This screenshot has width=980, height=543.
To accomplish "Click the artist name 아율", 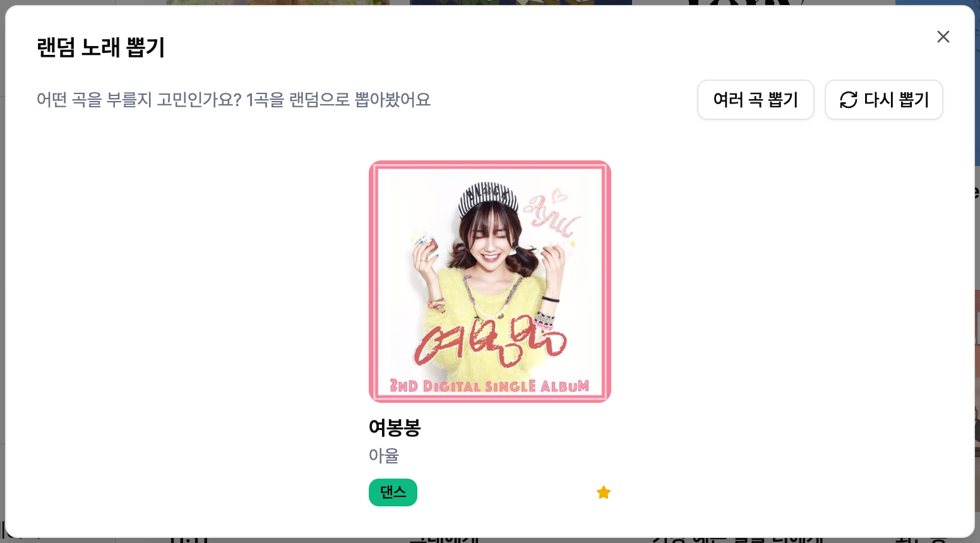I will coord(384,455).
